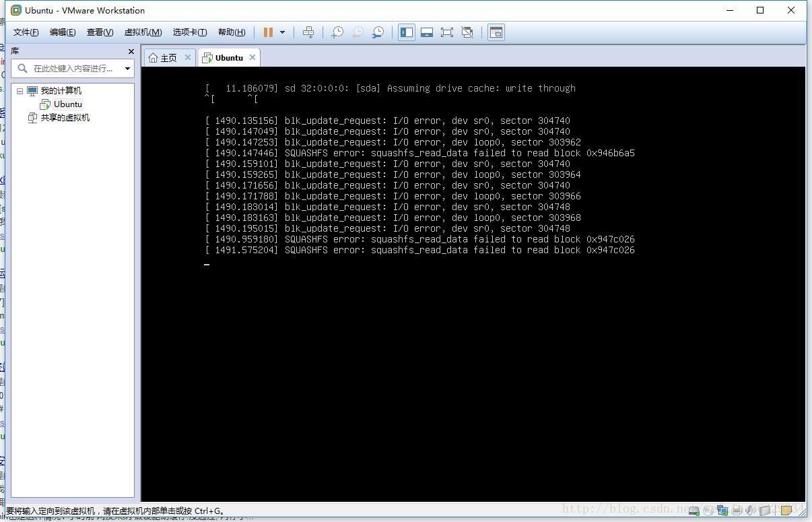The height and width of the screenshot is (522, 812).
Task: Click the CD/DVD device status icon
Action: coord(708,510)
